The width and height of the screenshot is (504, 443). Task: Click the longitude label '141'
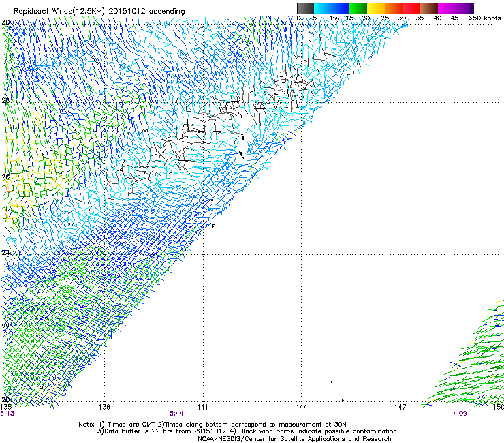pos(202,407)
